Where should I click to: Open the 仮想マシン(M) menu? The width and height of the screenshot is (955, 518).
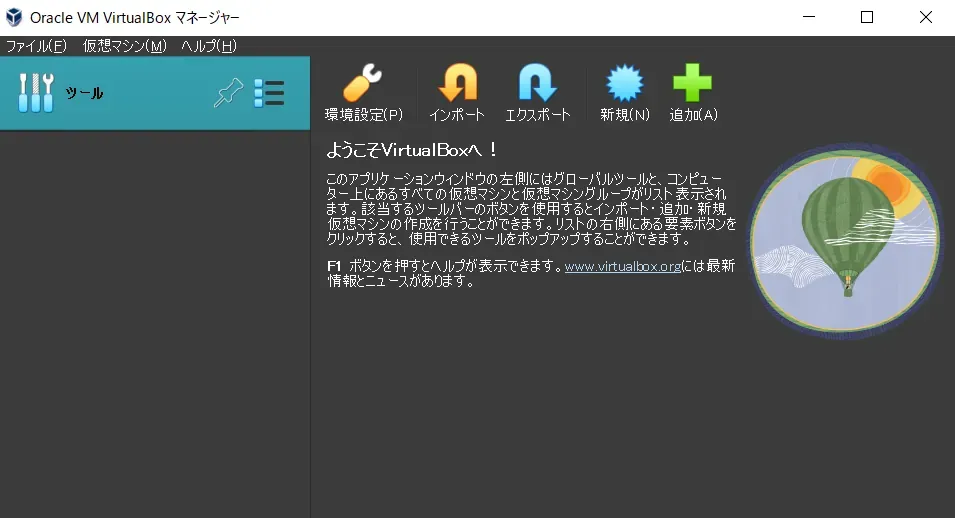[124, 46]
